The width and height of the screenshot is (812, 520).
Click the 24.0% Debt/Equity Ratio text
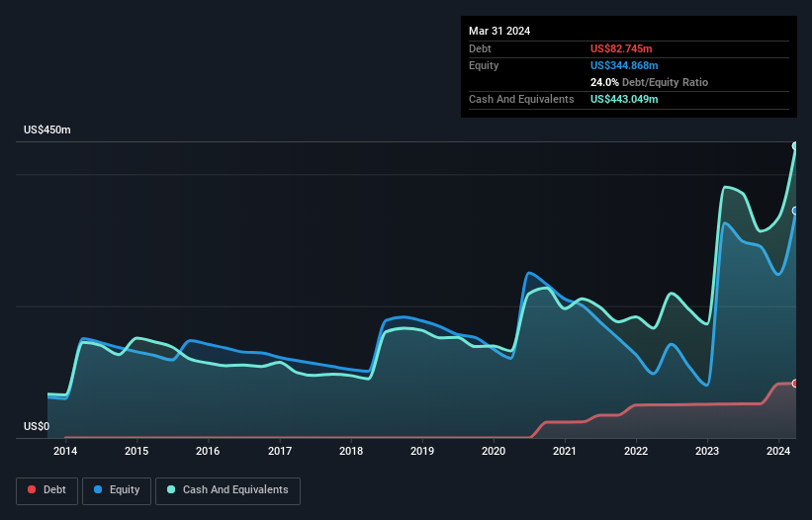click(649, 82)
